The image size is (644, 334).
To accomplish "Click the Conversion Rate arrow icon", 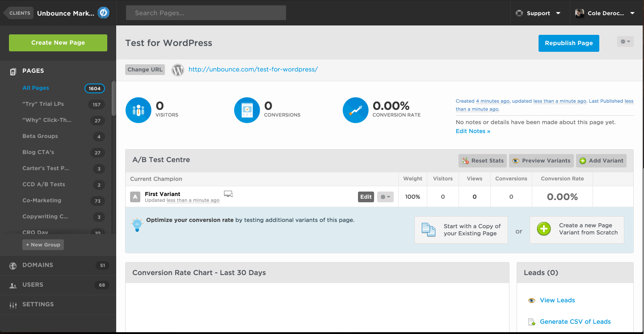I will [355, 110].
